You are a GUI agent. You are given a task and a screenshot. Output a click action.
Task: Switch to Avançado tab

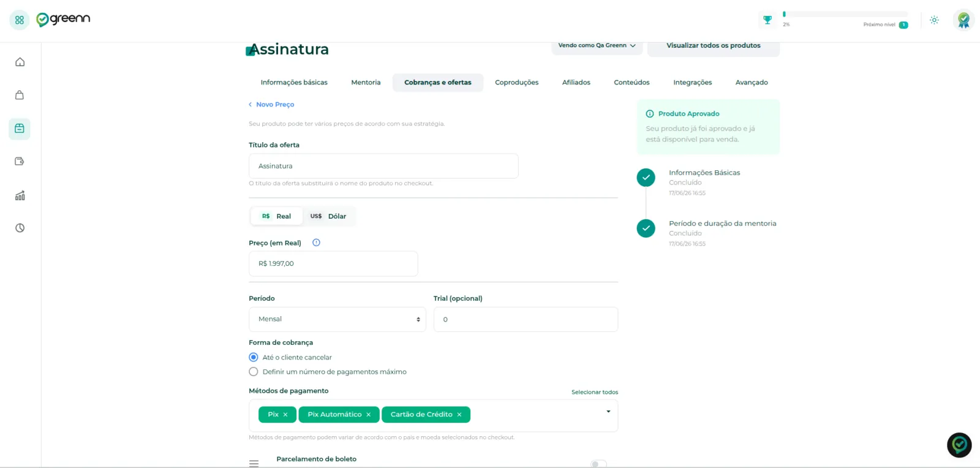coord(752,83)
